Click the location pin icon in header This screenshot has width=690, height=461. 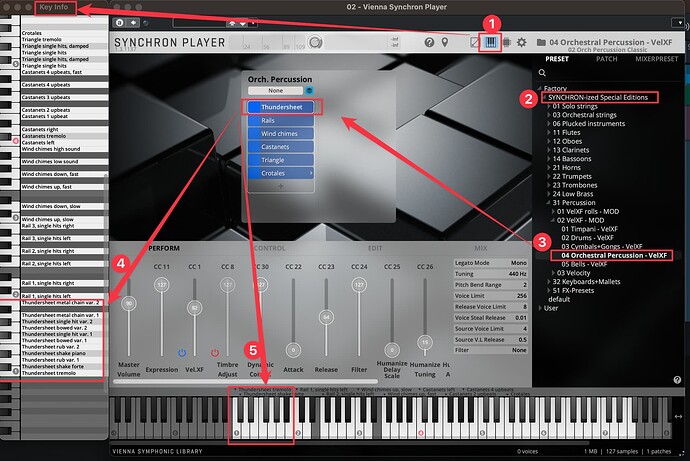(x=445, y=42)
